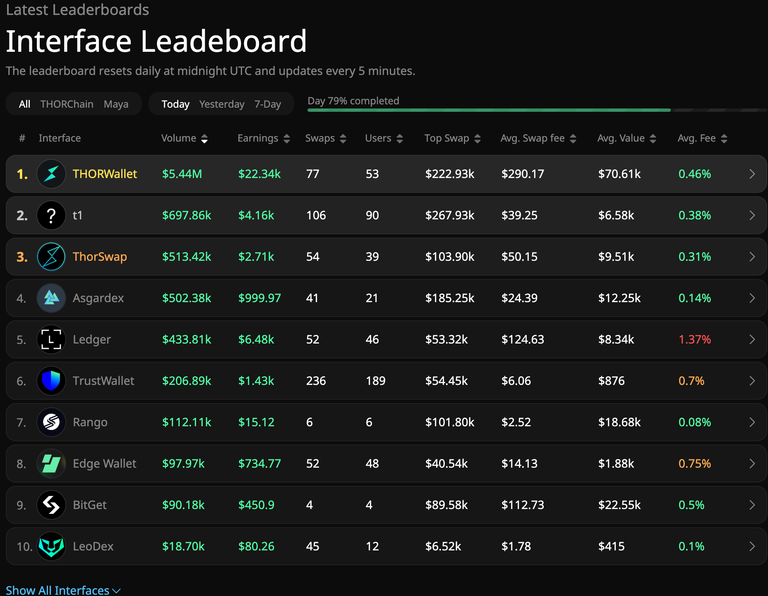This screenshot has height=596, width=768.
Task: Click LeoDex's $18.70k volume
Action: click(x=183, y=546)
